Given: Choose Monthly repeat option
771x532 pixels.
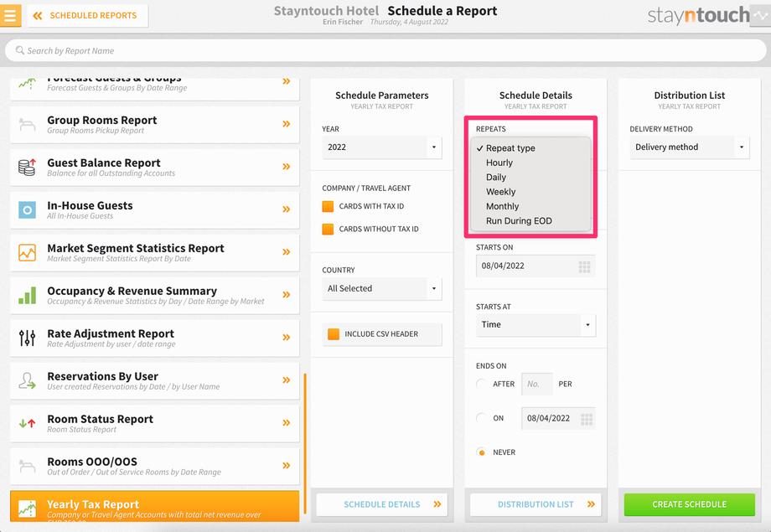Looking at the screenshot, I should [502, 206].
